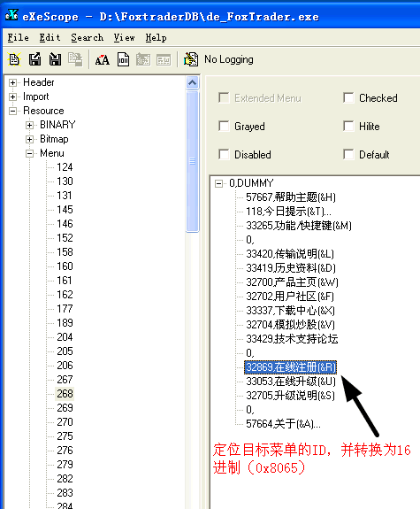Select menu resource 146
Screen dimensions: 420x509
(x=65, y=224)
